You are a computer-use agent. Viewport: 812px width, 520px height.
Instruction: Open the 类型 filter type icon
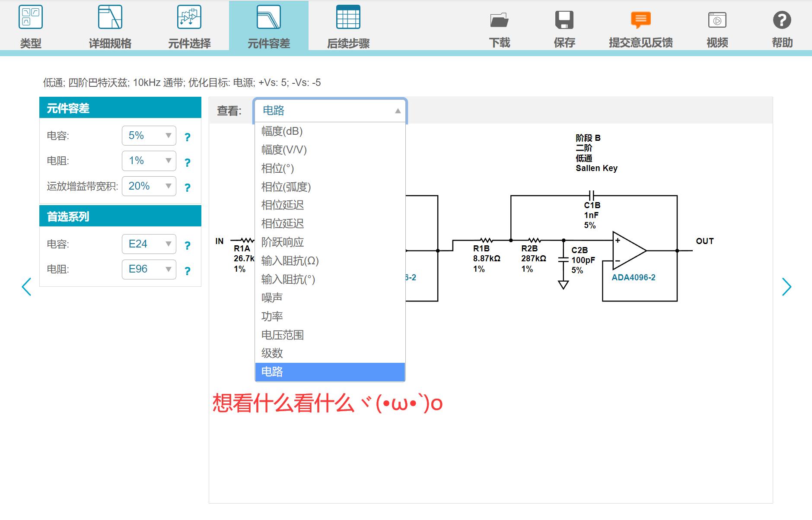pyautogui.click(x=31, y=17)
